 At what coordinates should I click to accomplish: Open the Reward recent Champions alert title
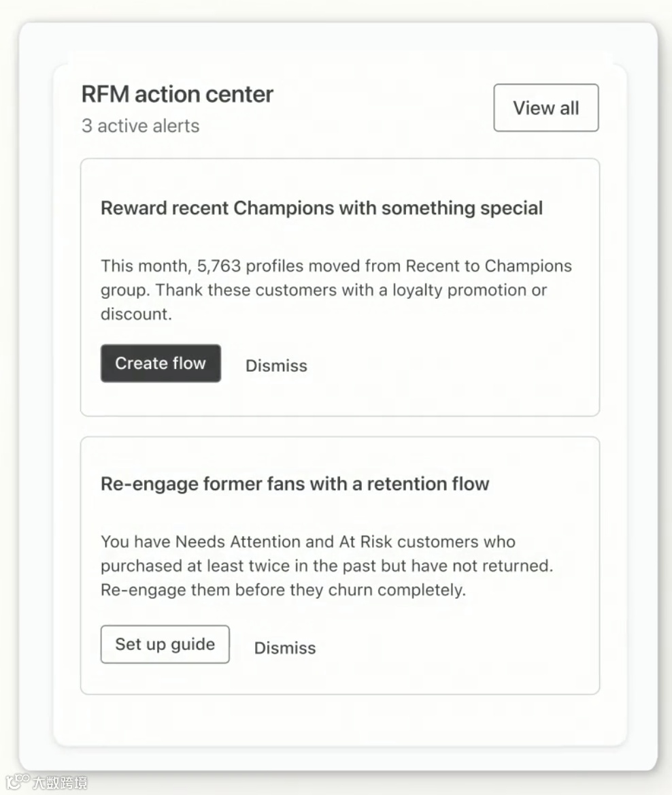pyautogui.click(x=322, y=208)
